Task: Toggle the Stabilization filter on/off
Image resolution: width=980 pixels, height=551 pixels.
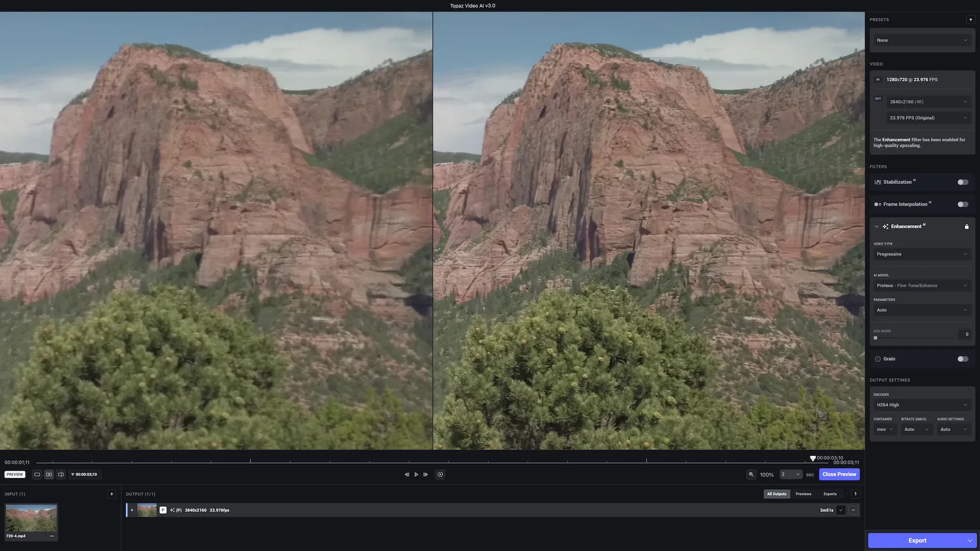Action: click(x=962, y=182)
